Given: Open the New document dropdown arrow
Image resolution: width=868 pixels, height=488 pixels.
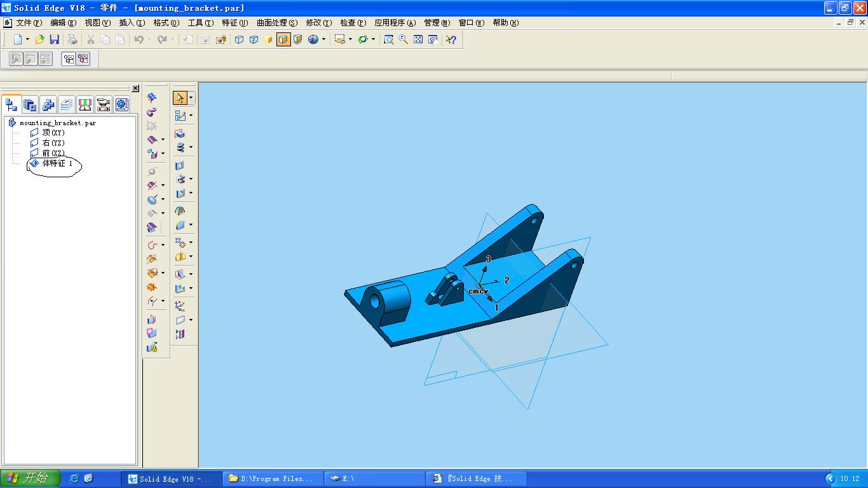Looking at the screenshot, I should click(27, 39).
